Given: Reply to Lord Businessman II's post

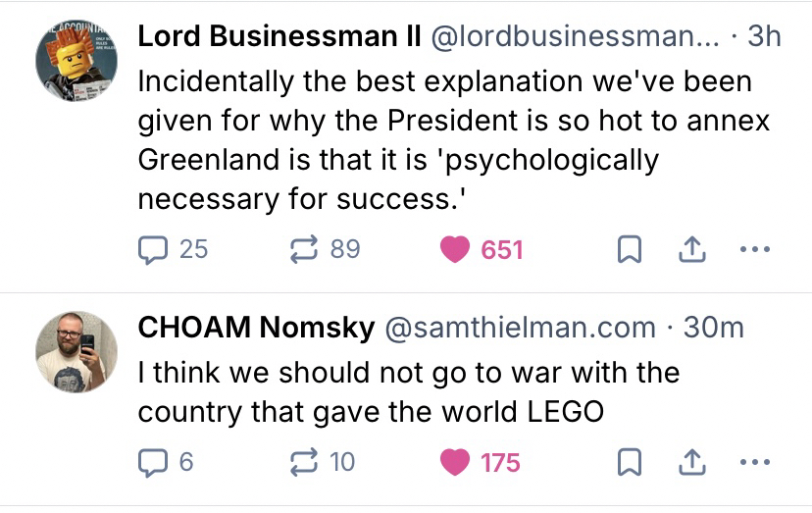Looking at the screenshot, I should (x=153, y=249).
